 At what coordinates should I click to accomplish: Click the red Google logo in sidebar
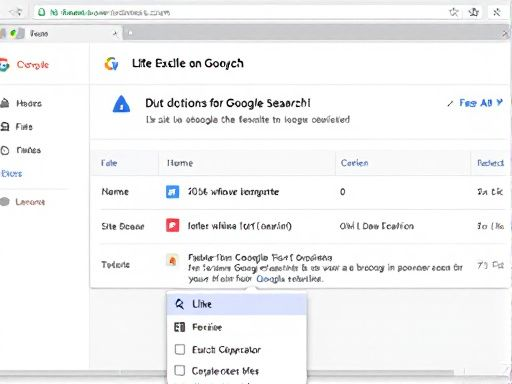[4, 65]
